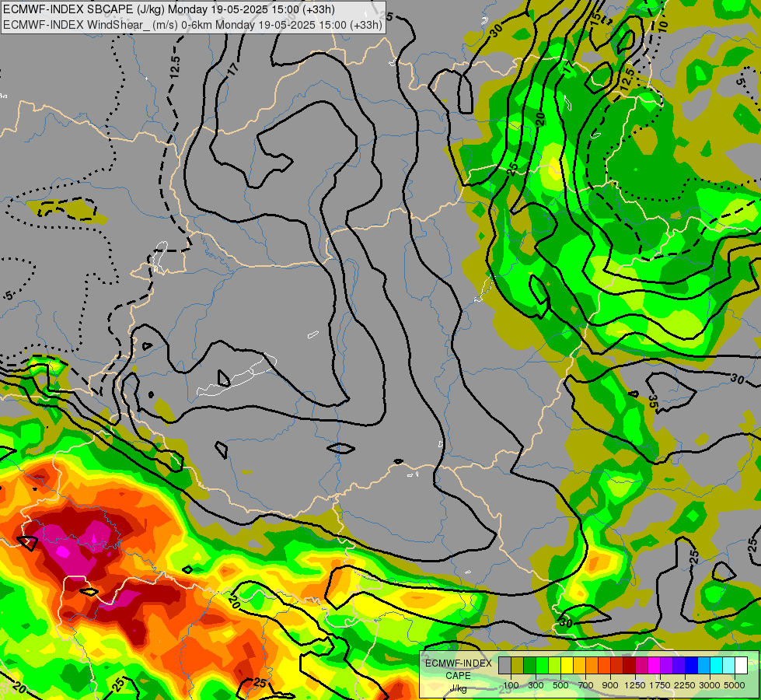Click the dark green legend swatch
This screenshot has height=700, width=761.
click(x=530, y=666)
